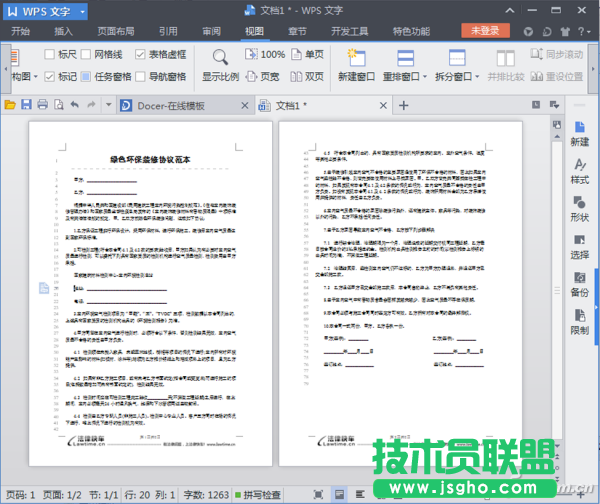Click the 未登录 login button
The image size is (600, 504).
tap(486, 31)
